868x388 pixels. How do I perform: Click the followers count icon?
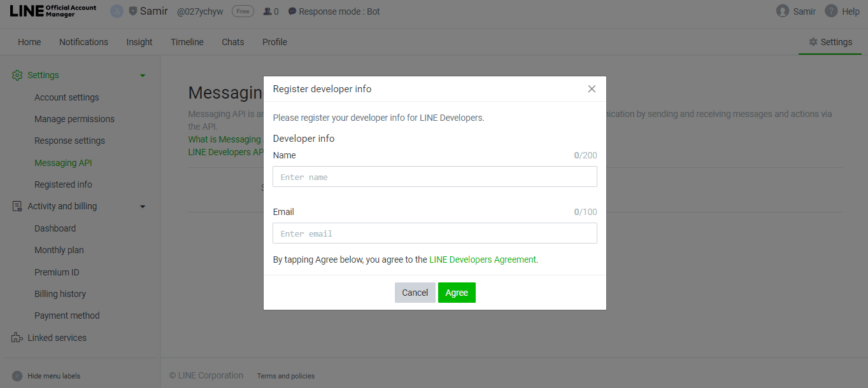tap(267, 11)
